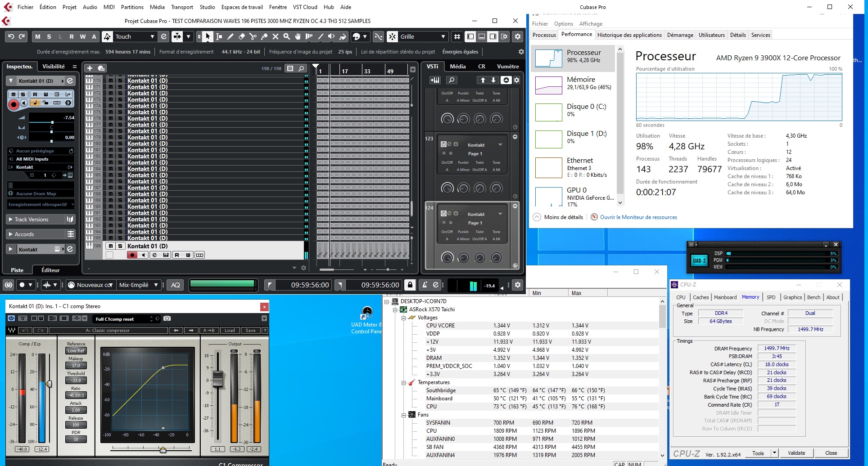
Task: Collapse the Temperatures section in HWMonitor
Action: (x=403, y=382)
